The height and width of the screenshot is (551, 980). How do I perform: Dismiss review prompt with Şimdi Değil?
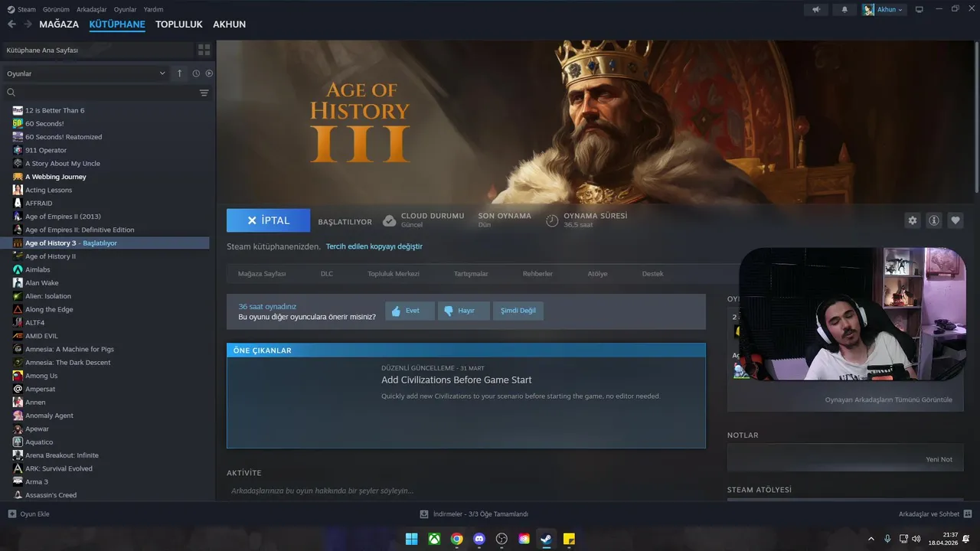(x=518, y=311)
